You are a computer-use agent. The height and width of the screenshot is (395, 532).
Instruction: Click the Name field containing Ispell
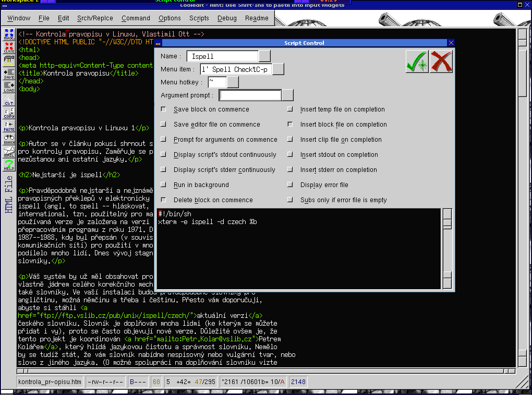[223, 56]
